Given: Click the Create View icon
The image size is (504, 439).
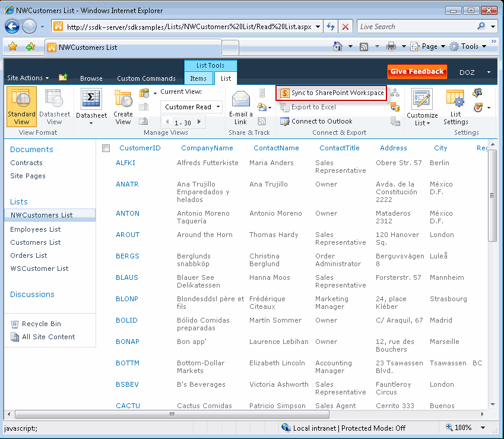Looking at the screenshot, I should tap(123, 107).
